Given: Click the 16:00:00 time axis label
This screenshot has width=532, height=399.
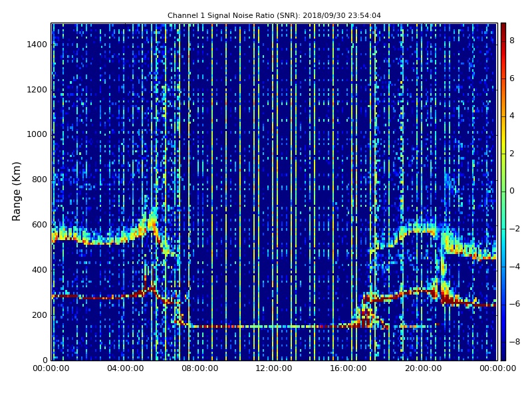Looking at the screenshot, I should pos(348,368).
